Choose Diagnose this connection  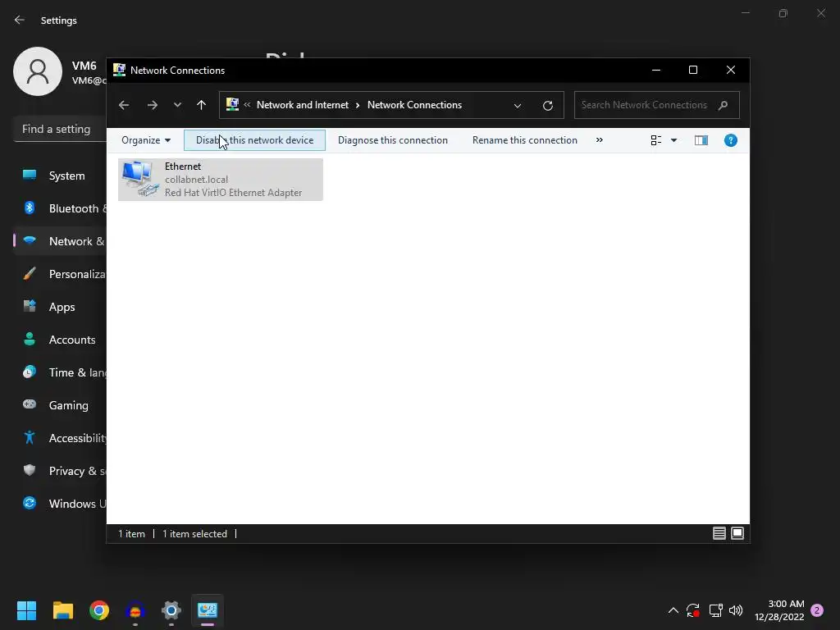[393, 140]
